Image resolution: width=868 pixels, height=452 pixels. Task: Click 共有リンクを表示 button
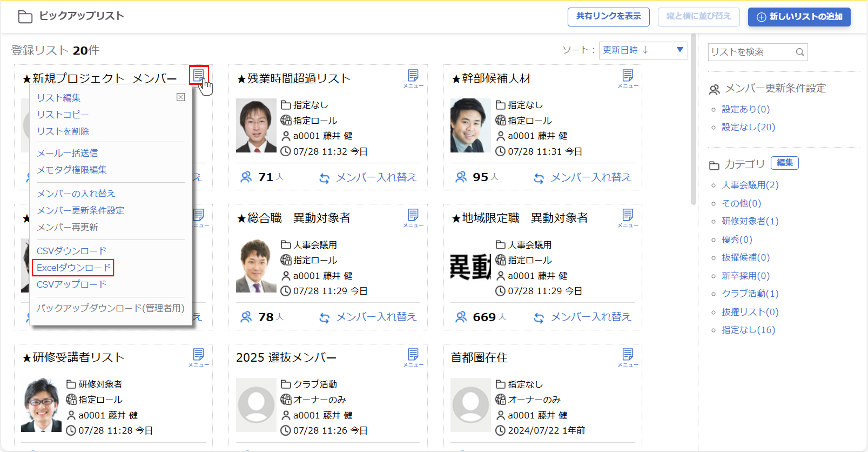click(x=608, y=17)
